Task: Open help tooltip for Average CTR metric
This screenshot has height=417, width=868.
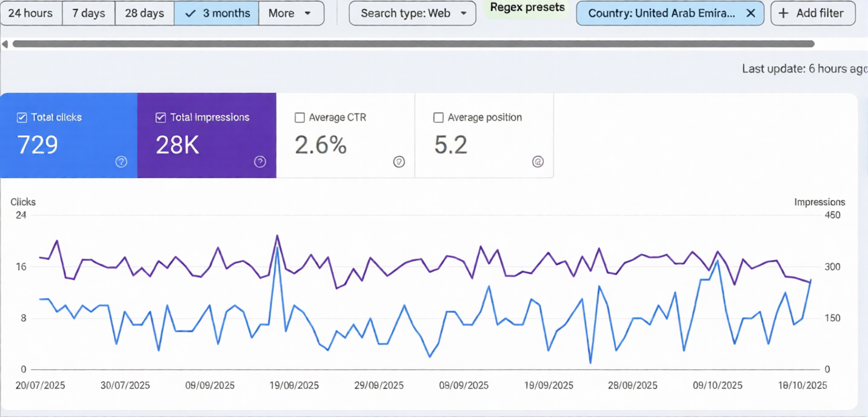Action: click(x=399, y=162)
